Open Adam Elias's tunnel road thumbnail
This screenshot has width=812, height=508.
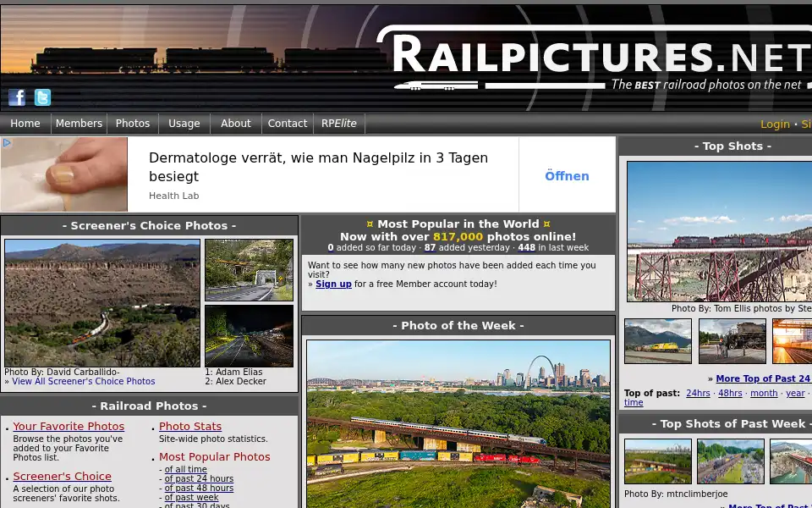click(x=249, y=270)
